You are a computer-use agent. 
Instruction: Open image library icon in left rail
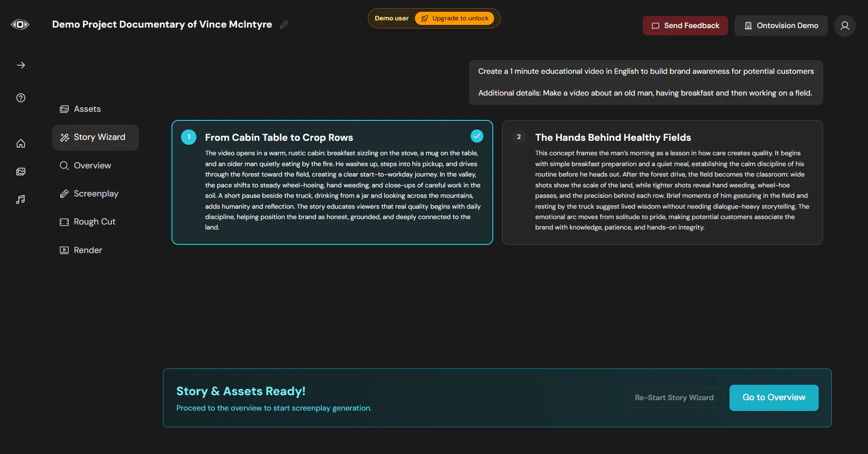21,172
